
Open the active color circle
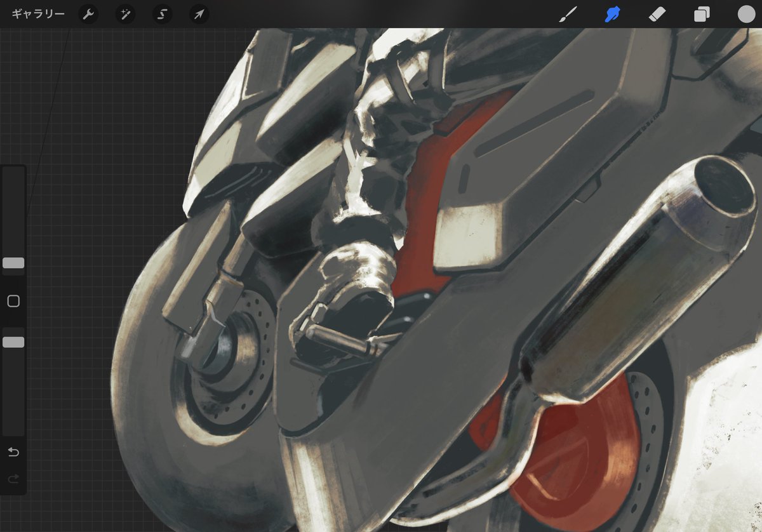(746, 14)
